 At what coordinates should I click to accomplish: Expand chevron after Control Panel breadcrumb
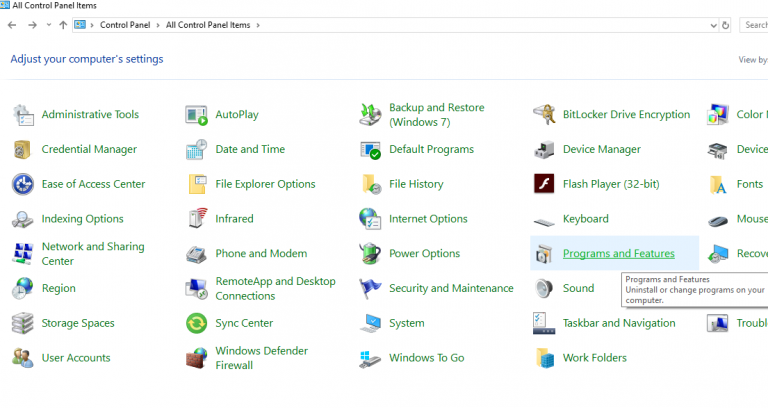coord(158,25)
